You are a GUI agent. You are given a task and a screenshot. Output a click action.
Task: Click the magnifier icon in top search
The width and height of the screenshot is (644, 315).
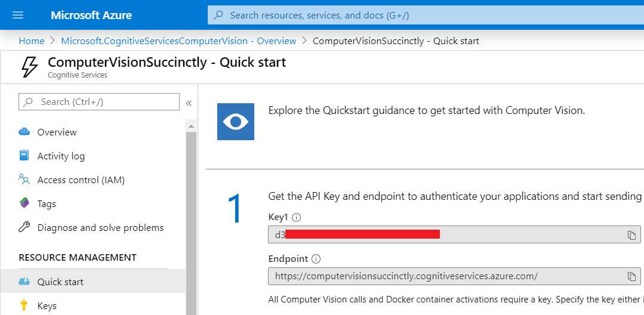tap(219, 15)
